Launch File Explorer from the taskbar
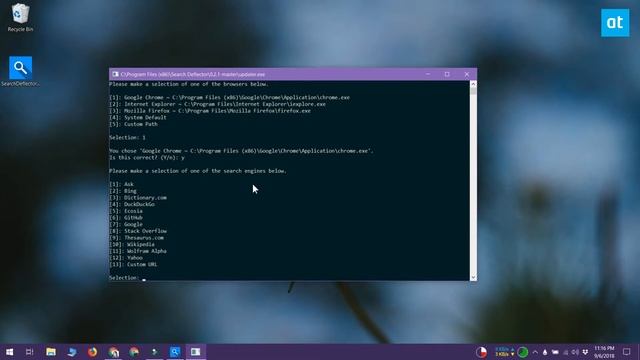 [x=51, y=352]
